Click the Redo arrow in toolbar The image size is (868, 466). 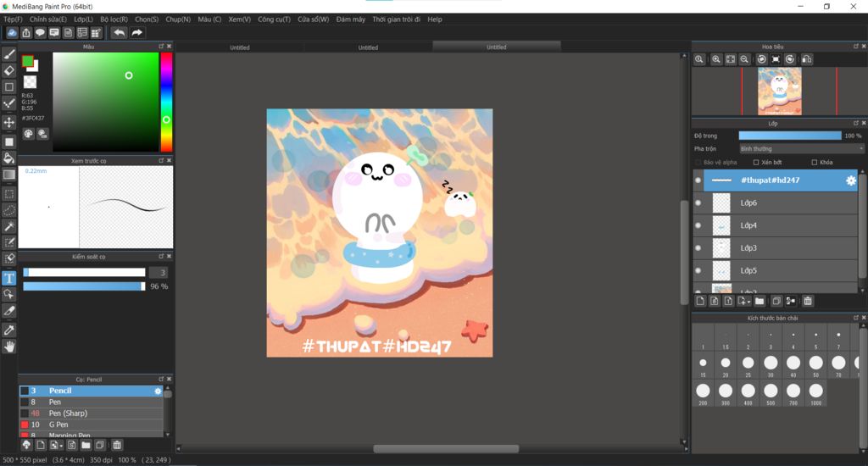coord(136,33)
